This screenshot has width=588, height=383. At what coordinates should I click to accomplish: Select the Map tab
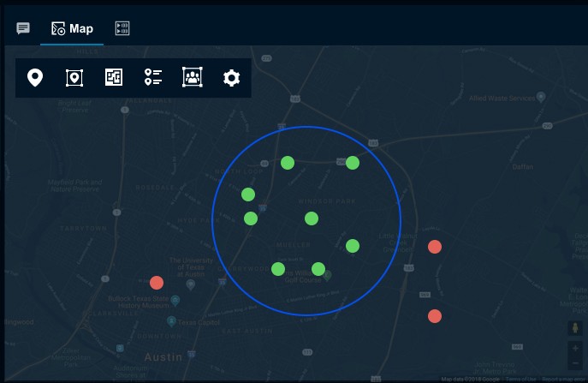click(x=72, y=28)
